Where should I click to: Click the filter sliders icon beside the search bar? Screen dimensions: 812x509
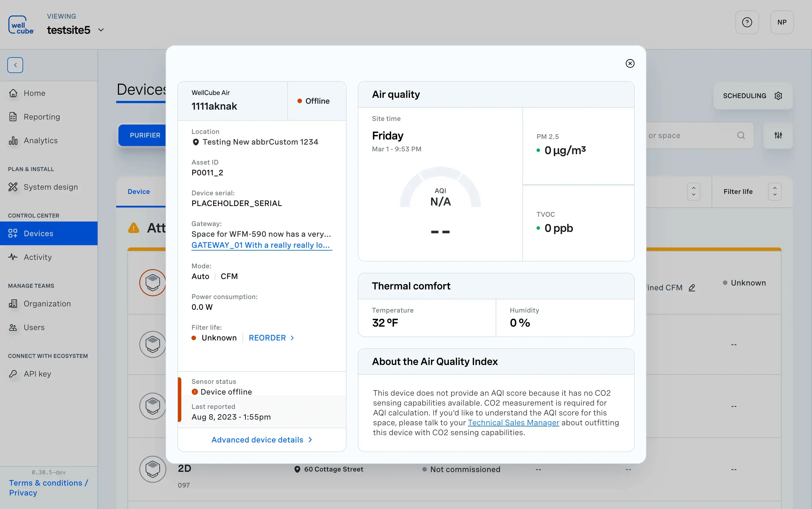tap(778, 135)
